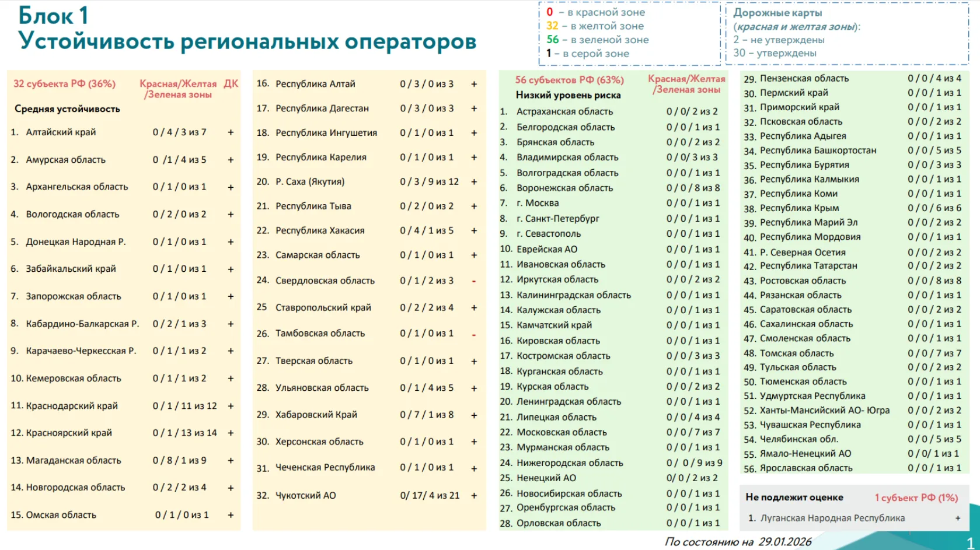Click the plus sign beside Республика Алтай
This screenshot has height=550, width=980.
474,84
